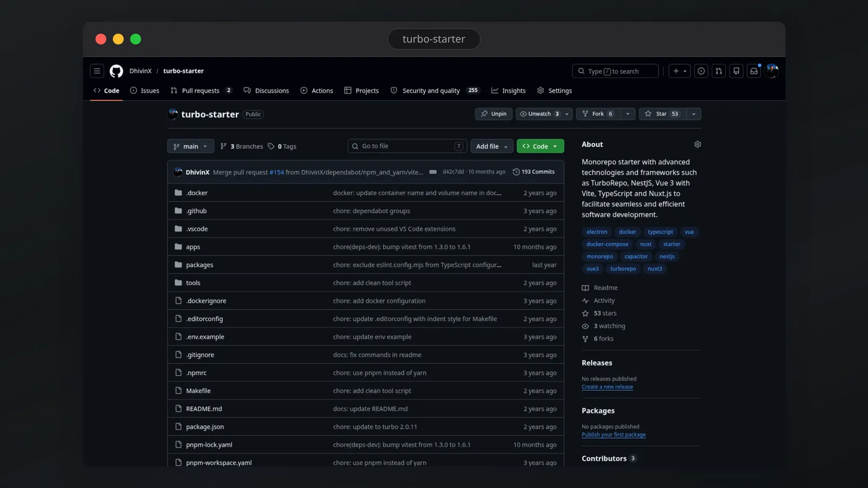Expand the Add file dropdown
Screen dimensions: 868x488
(x=492, y=146)
